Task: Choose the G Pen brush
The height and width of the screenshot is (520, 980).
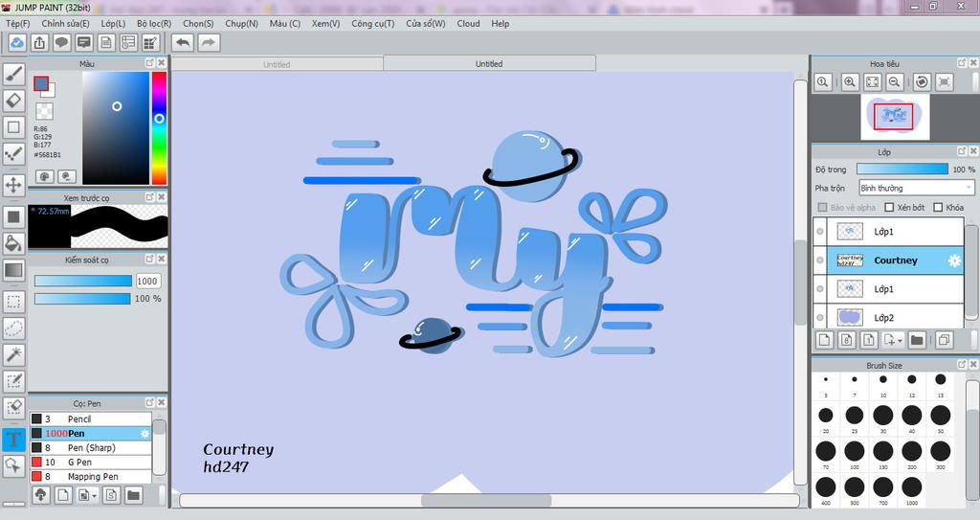Action: [91, 462]
